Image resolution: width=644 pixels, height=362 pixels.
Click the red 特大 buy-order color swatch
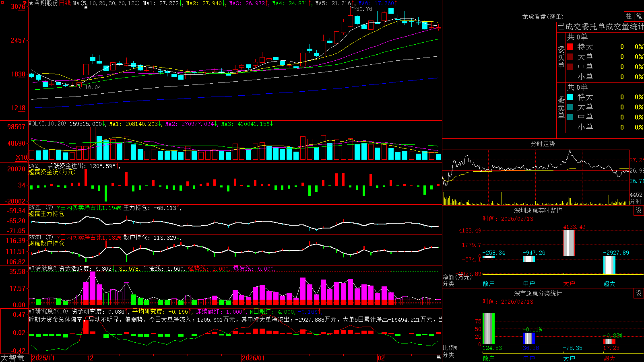[x=570, y=47]
